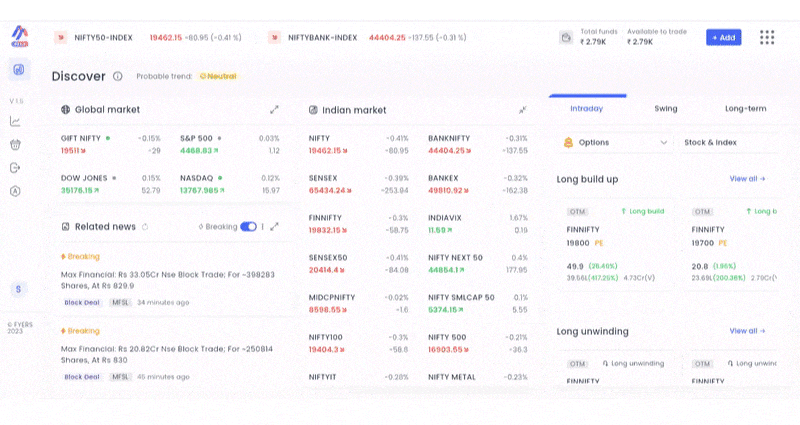Select GIFT NIFTY in Global market
800x425 pixels.
[x=111, y=144]
